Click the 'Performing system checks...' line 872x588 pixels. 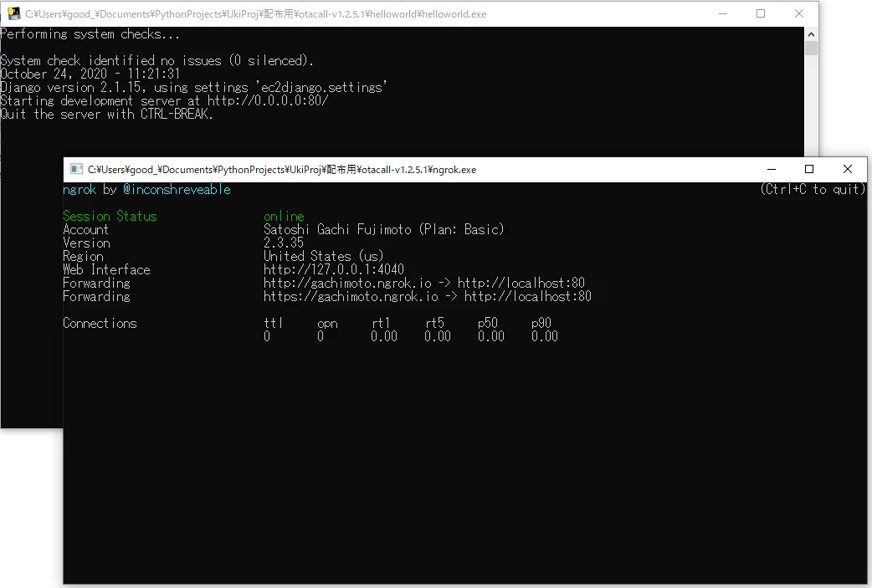pos(90,34)
